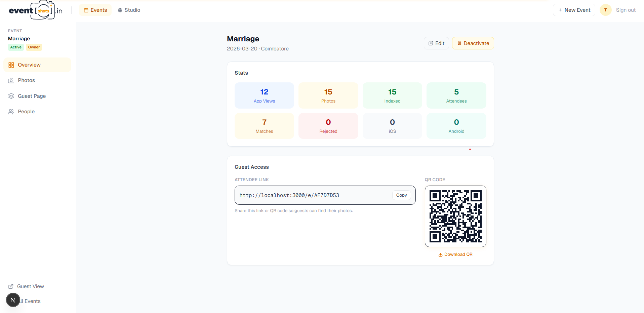Copy the attendee link
644x313 pixels.
pos(401,195)
